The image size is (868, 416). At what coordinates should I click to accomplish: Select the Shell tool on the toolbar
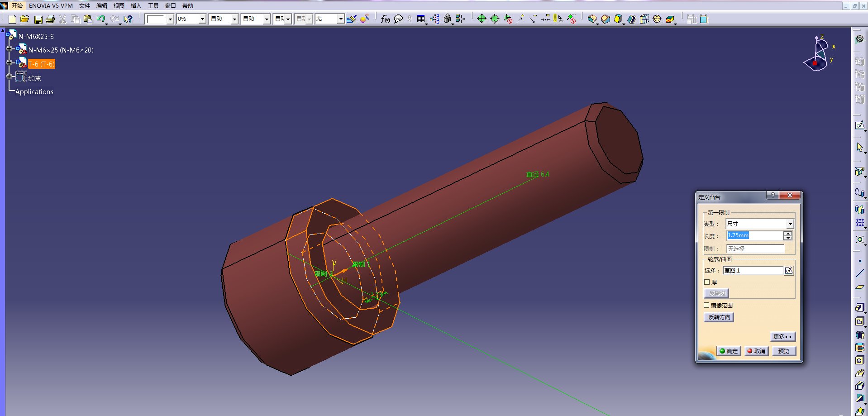click(x=631, y=19)
